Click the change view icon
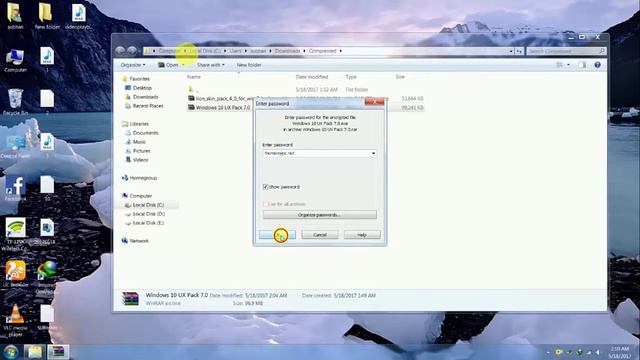640x360 pixels. 560,65
